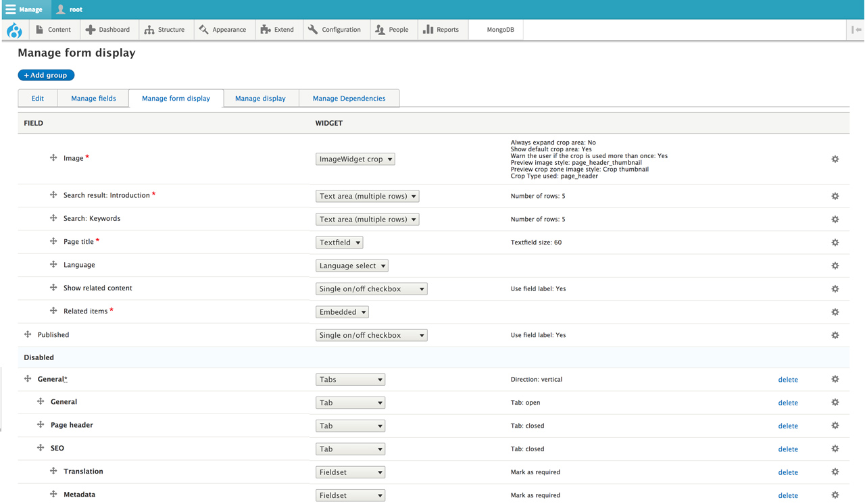This screenshot has width=865, height=504.
Task: Click the toolbar orientation toggle icon
Action: tap(856, 30)
